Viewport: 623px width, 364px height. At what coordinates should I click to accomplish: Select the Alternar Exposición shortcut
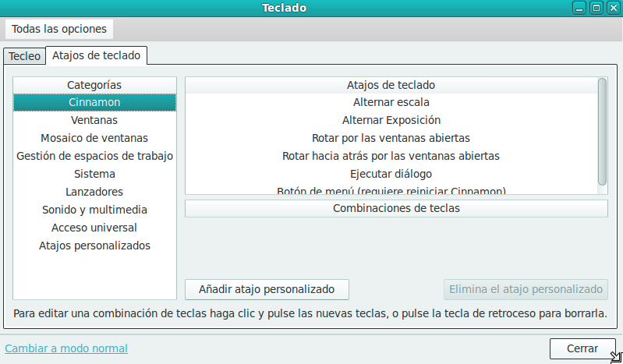[391, 120]
